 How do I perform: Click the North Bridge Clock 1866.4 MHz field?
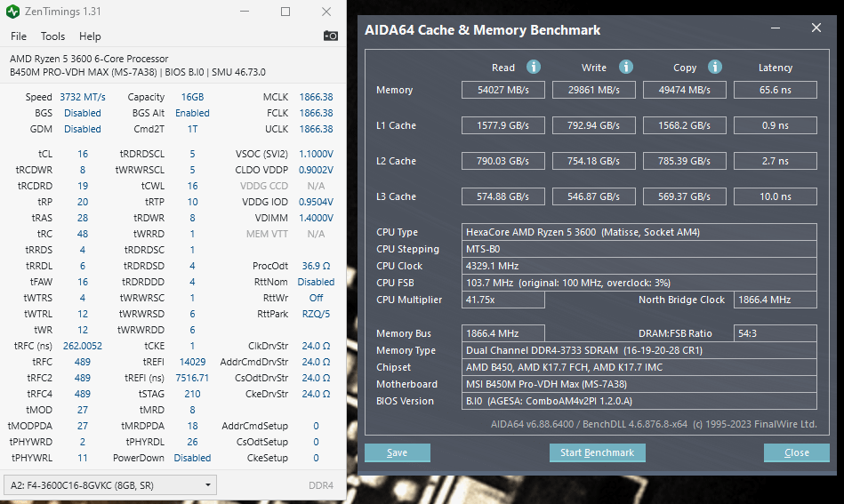776,300
